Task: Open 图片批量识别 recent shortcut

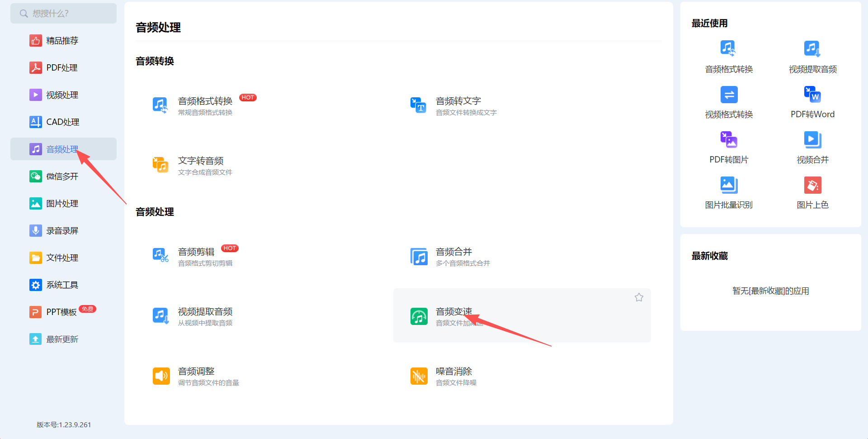Action: click(x=729, y=192)
